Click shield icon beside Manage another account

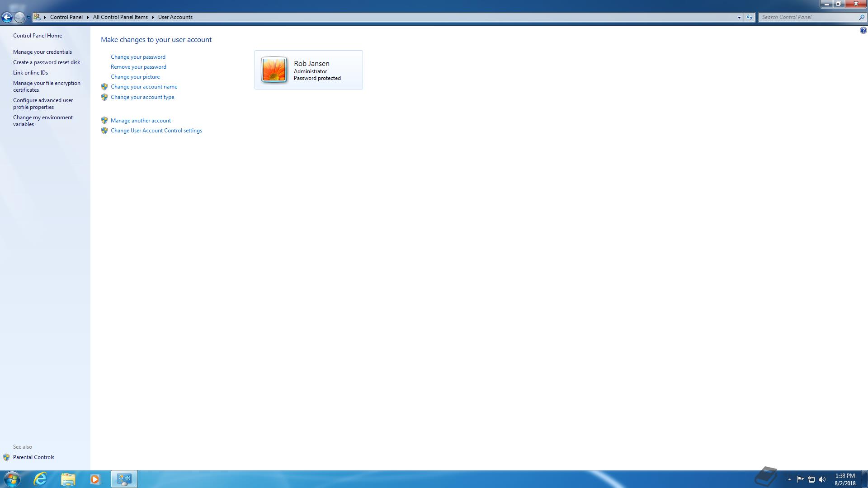tap(104, 120)
